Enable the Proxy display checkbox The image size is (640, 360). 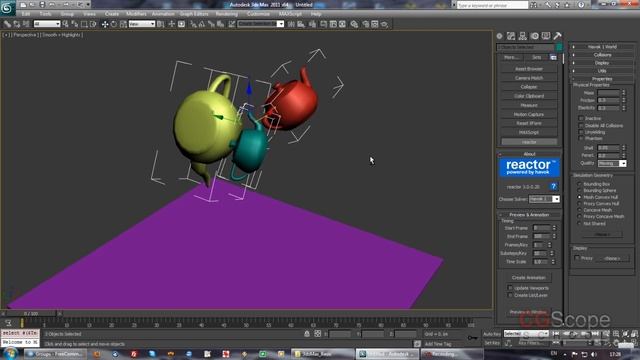(x=577, y=258)
